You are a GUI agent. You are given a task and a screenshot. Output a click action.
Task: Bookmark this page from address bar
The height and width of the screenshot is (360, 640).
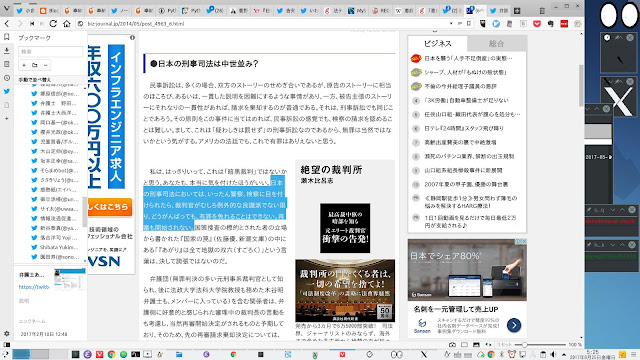469,24
